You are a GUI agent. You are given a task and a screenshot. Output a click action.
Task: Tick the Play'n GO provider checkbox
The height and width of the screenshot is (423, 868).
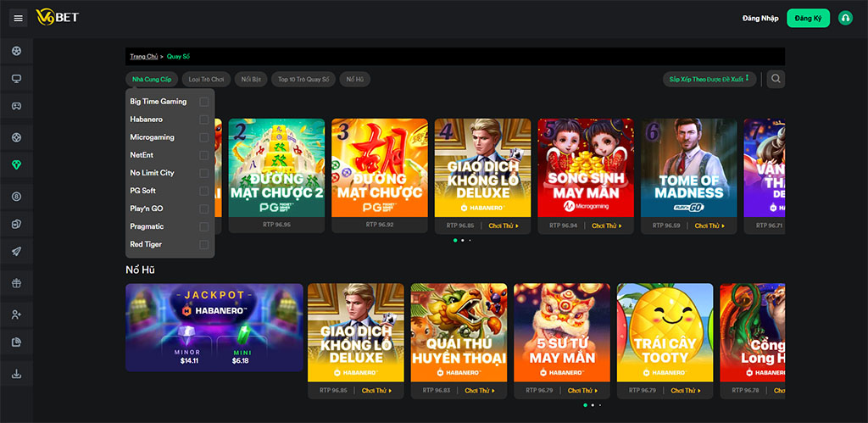point(204,209)
